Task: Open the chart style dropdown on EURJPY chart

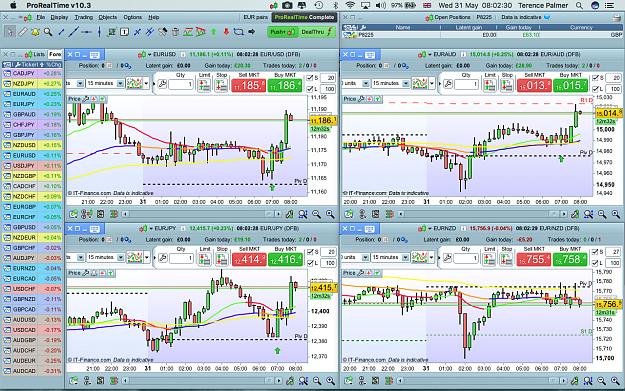Action: (x=147, y=257)
